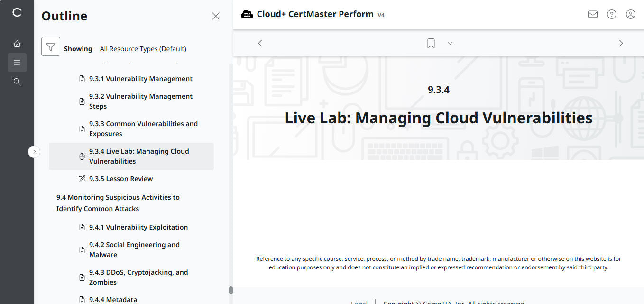This screenshot has height=304, width=644.
Task: Select the Outline icon in the sidebar
Action: pyautogui.click(x=17, y=62)
